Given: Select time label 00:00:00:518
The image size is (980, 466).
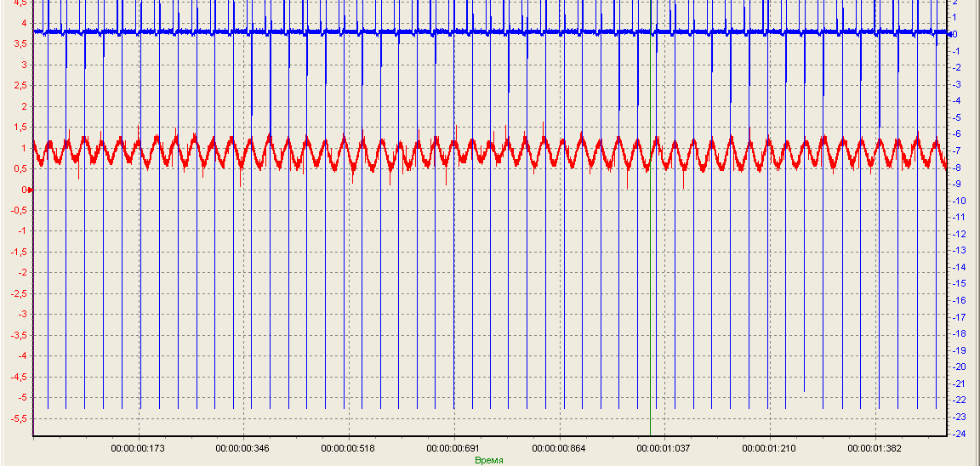Looking at the screenshot, I should [x=348, y=448].
